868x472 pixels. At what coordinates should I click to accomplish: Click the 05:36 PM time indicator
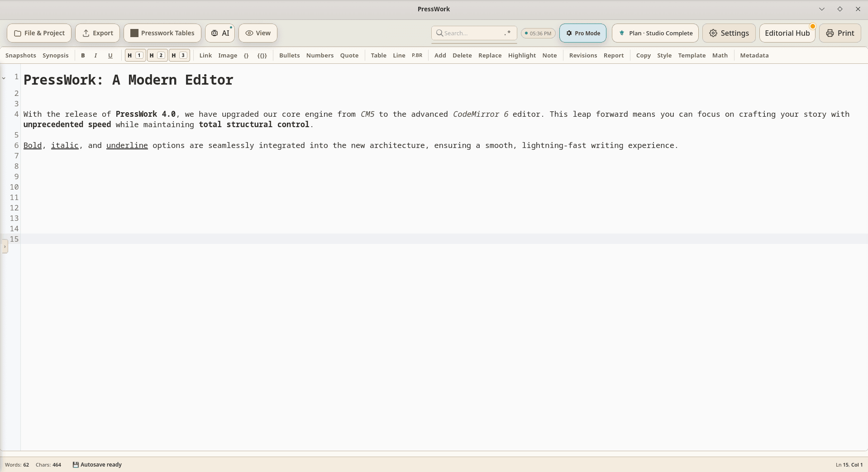point(538,33)
